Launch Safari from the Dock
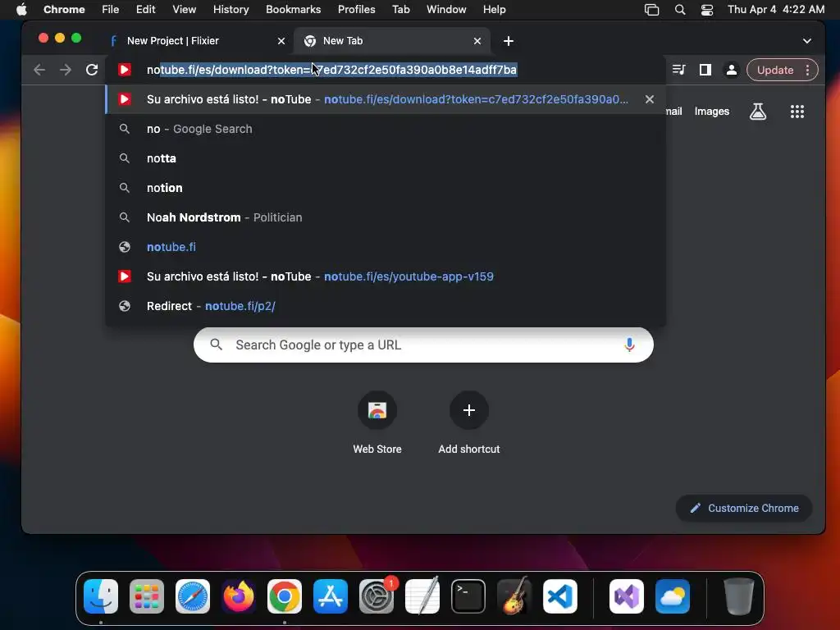 click(193, 596)
